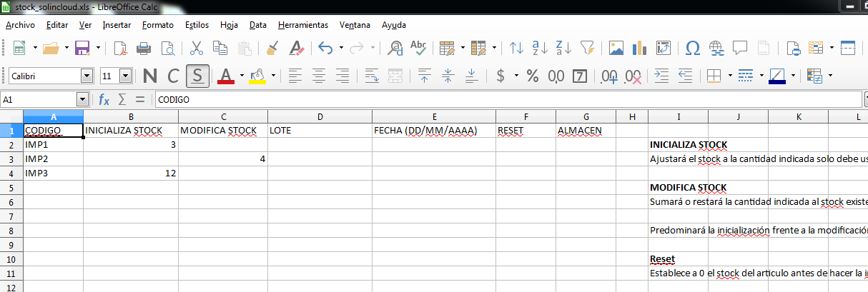This screenshot has height=292, width=868.
Task: Open the Formato menu
Action: tap(157, 24)
